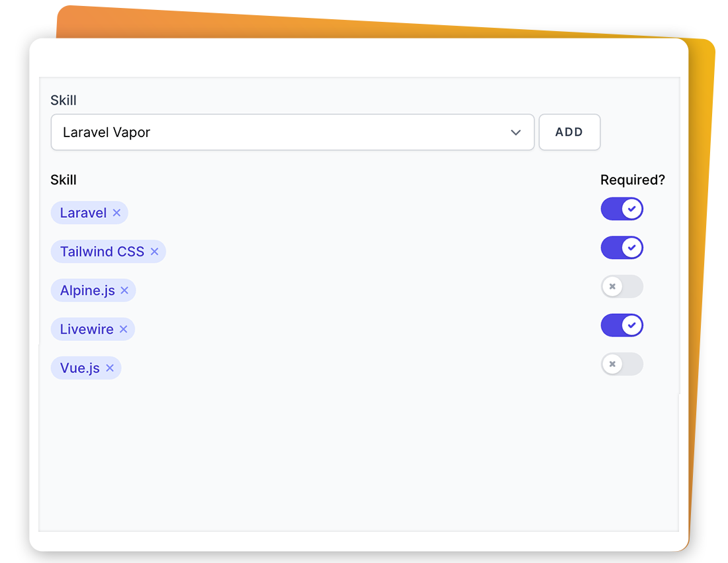The width and height of the screenshot is (728, 563).
Task: Open the Skill dropdown chevron
Action: pyautogui.click(x=516, y=132)
